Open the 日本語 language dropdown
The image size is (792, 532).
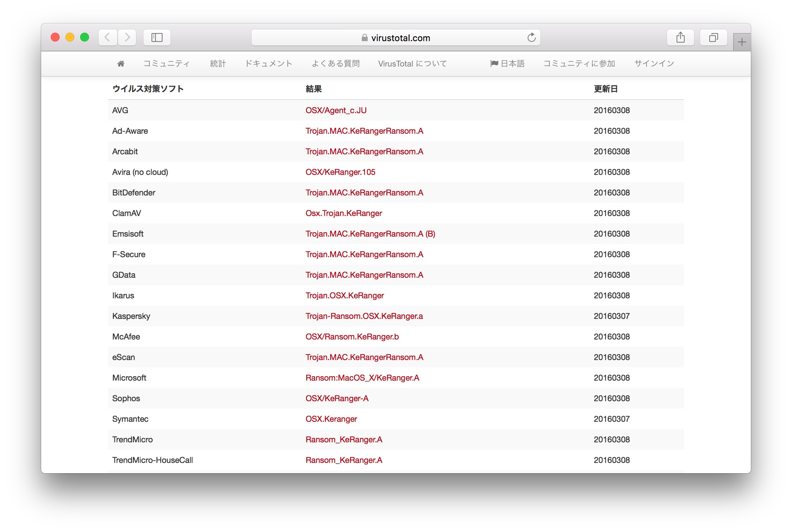point(507,64)
